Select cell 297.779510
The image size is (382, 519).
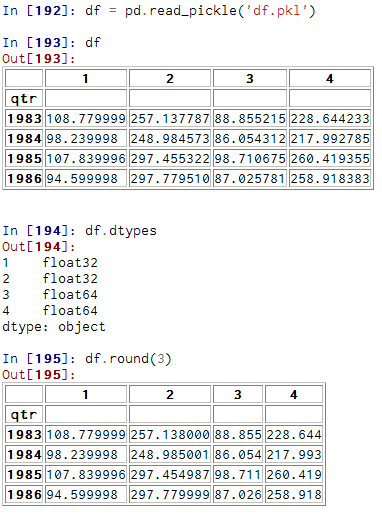[x=170, y=179]
